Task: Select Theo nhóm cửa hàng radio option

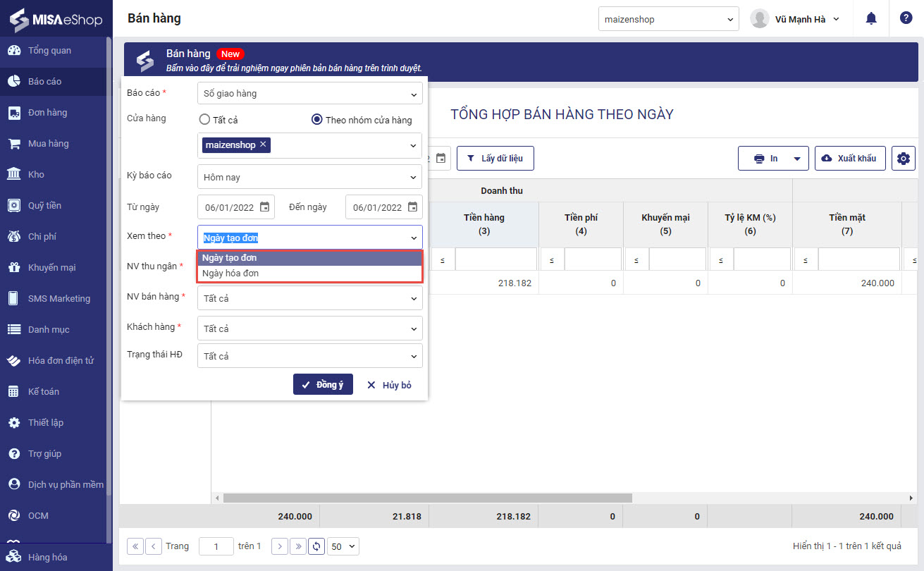Action: click(317, 120)
